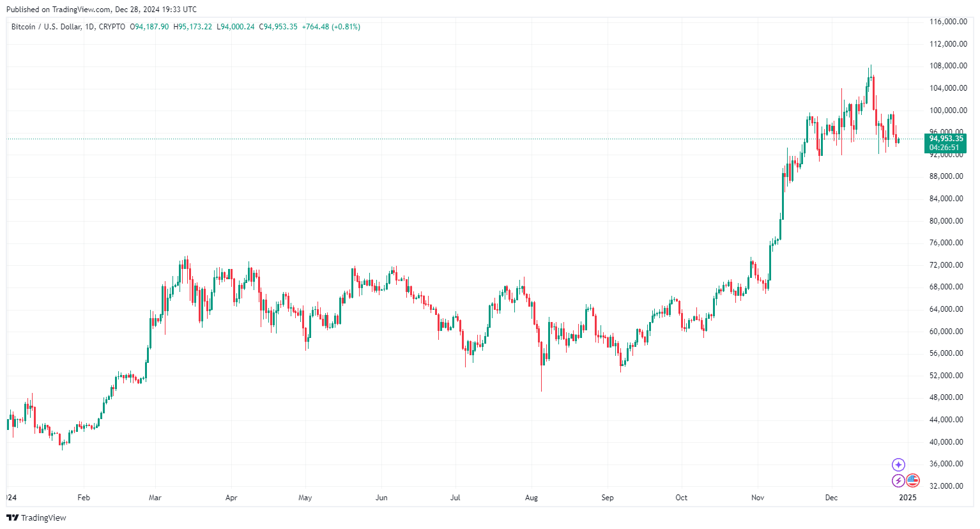Click the Dec label on the time axis
This screenshot has height=529, width=980.
click(831, 498)
